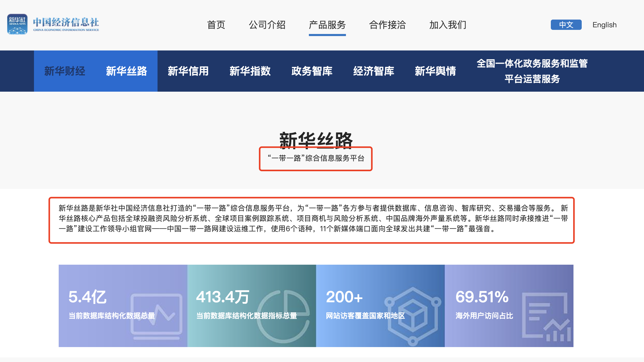This screenshot has height=362, width=644.
Task: Open the 公司介绍 menu
Action: [267, 25]
